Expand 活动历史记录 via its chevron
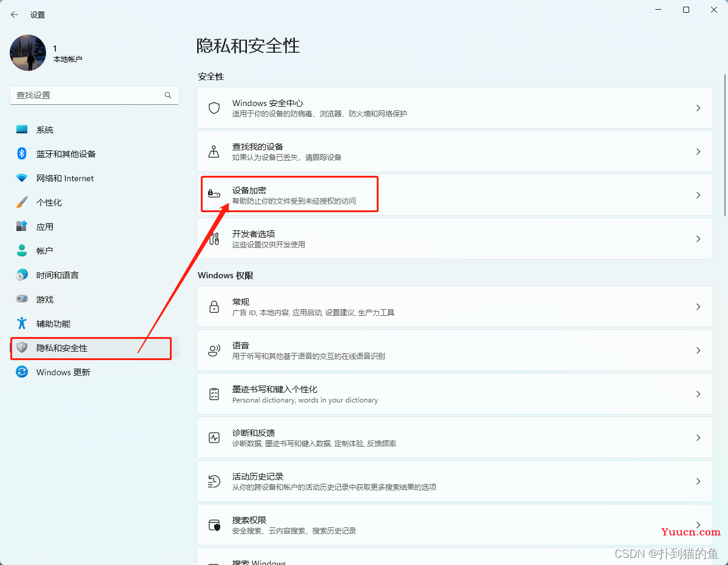This screenshot has height=565, width=728. click(698, 481)
